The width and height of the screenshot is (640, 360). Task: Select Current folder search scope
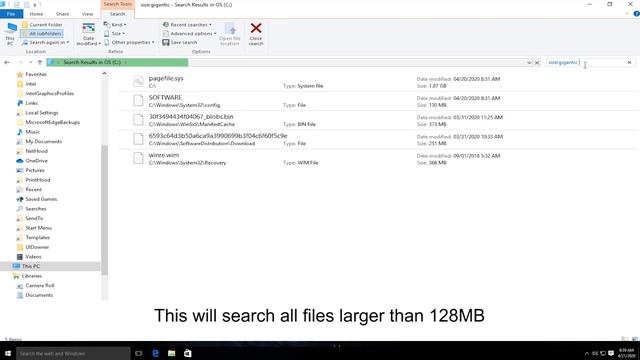tap(42, 24)
